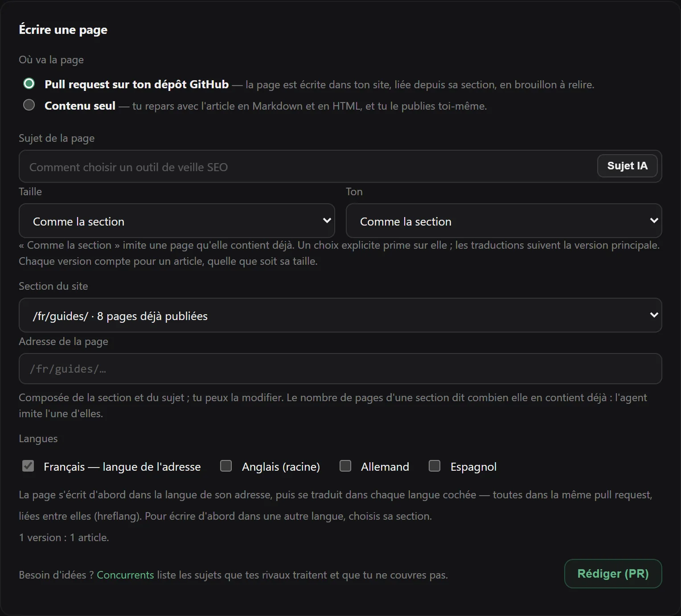Start drafting with Rédiger (PR)

pos(613,574)
